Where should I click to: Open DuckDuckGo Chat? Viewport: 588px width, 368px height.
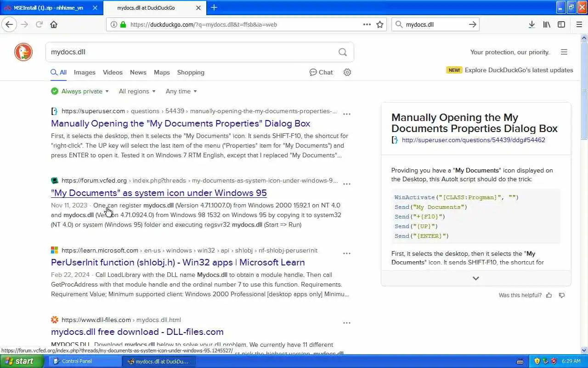point(321,72)
